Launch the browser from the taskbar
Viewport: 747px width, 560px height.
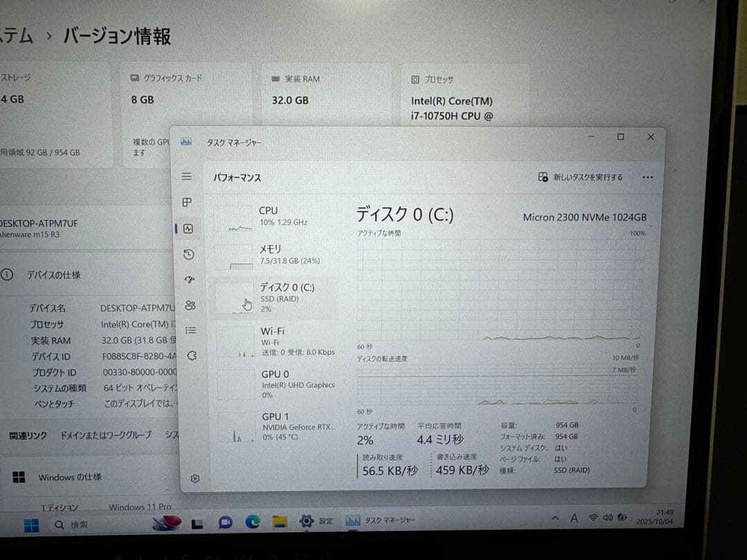click(250, 521)
